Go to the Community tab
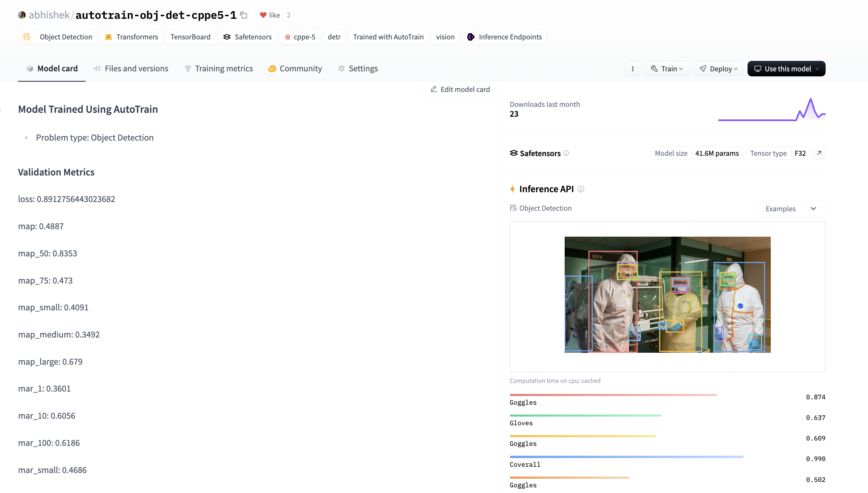The image size is (868, 493). pos(295,69)
